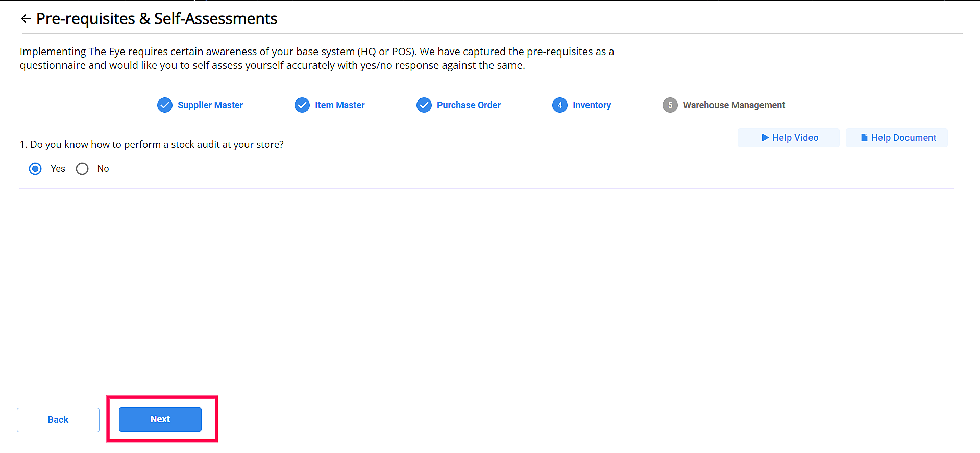This screenshot has height=453, width=980.
Task: Switch to the Purchase Order step label
Action: 469,105
